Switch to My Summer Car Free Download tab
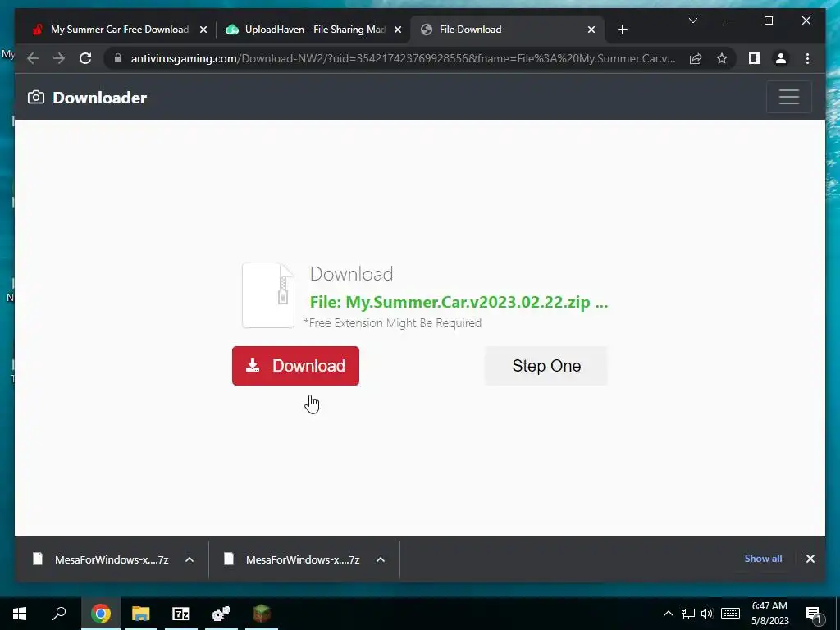Image resolution: width=840 pixels, height=630 pixels. (x=119, y=30)
